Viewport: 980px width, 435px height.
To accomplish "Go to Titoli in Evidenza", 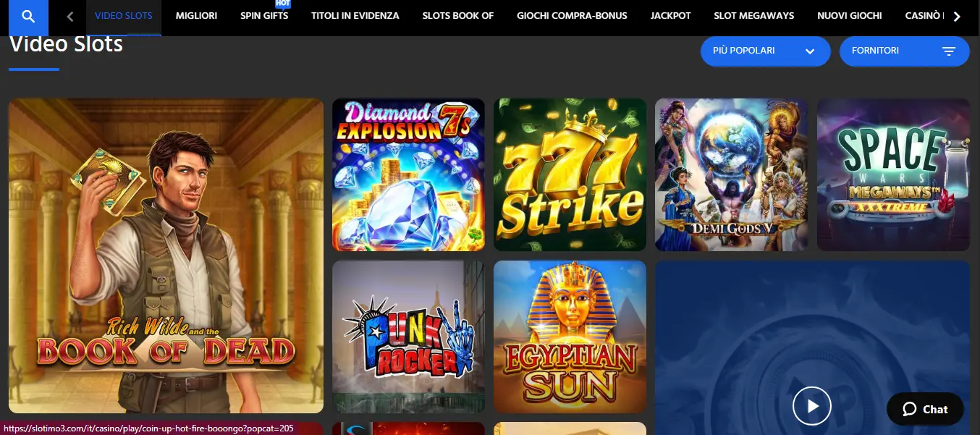I will pyautogui.click(x=355, y=16).
